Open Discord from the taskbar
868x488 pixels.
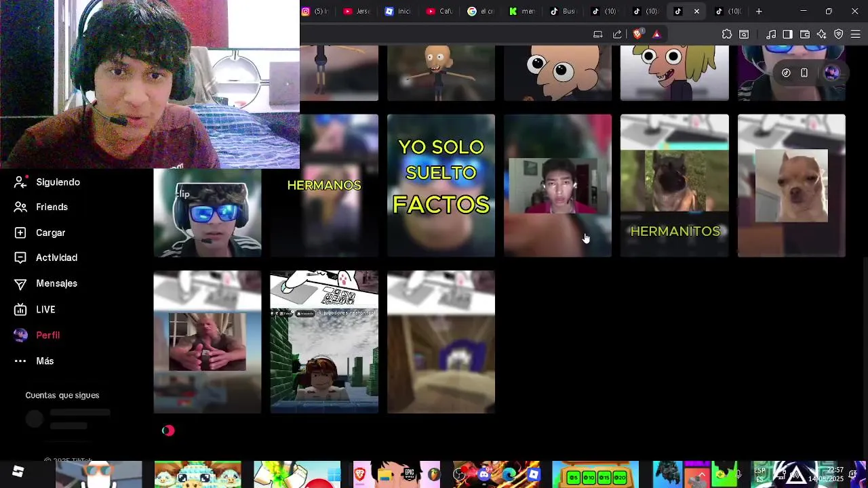484,474
